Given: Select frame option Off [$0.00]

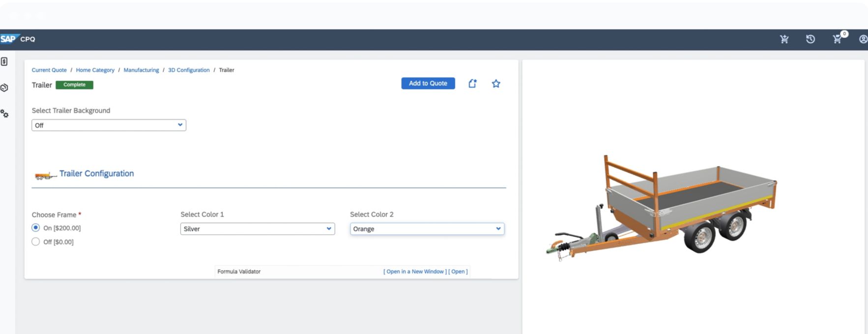Looking at the screenshot, I should tap(36, 242).
